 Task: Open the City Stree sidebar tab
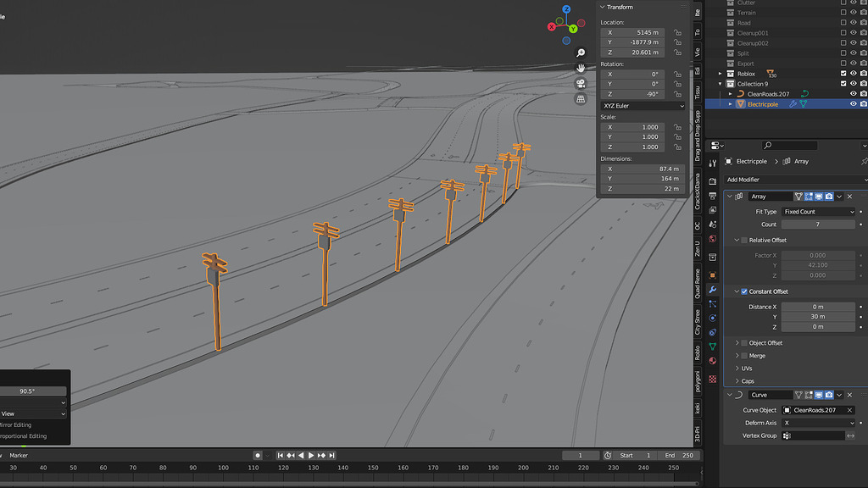point(698,322)
